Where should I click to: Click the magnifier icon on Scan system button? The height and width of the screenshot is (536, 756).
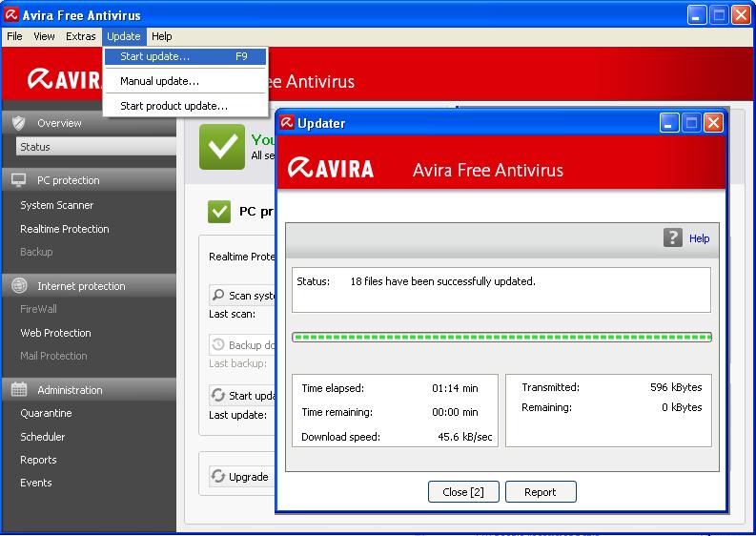(218, 295)
